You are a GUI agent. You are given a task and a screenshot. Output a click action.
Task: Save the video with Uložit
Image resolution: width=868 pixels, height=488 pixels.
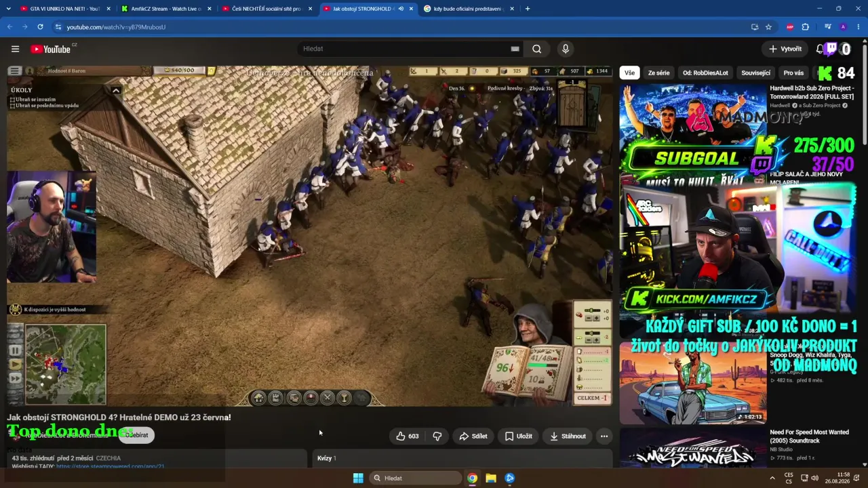tap(519, 436)
